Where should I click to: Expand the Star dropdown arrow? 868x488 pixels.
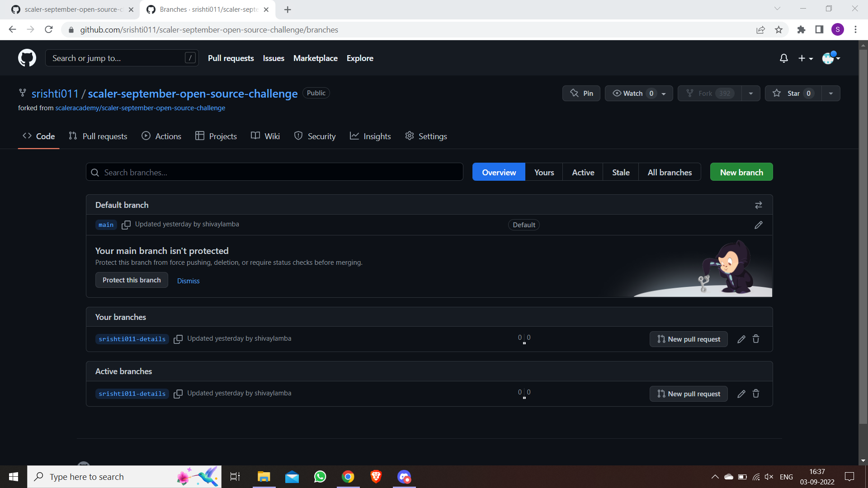point(831,93)
